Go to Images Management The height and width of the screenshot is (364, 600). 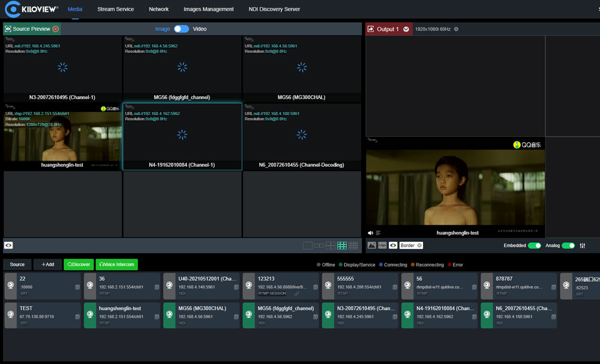[209, 9]
